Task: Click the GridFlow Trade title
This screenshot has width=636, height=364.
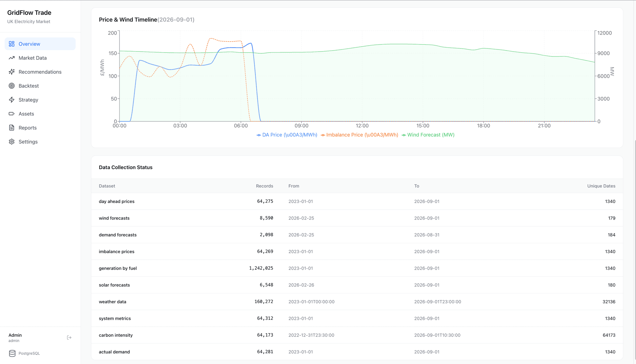Action: [x=29, y=13]
